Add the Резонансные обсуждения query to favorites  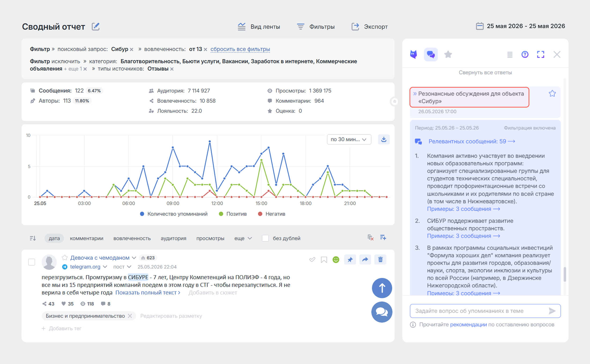(552, 94)
